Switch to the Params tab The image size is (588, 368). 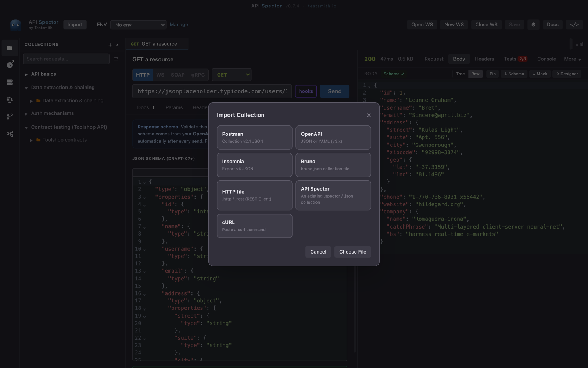[174, 107]
